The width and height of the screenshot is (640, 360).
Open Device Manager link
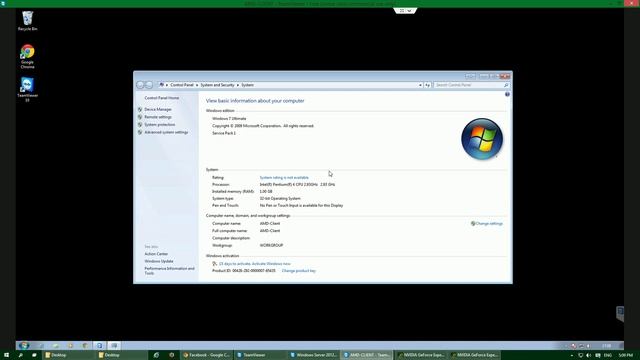(x=158, y=109)
